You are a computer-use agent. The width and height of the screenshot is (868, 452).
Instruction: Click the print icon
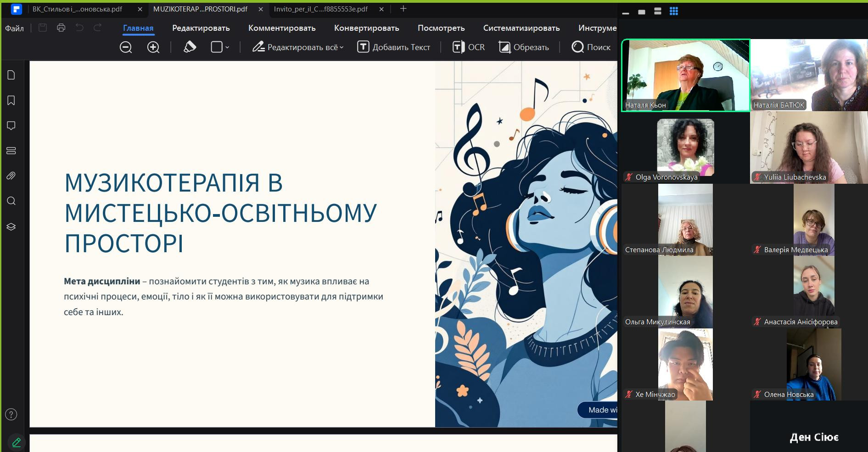[x=61, y=28]
